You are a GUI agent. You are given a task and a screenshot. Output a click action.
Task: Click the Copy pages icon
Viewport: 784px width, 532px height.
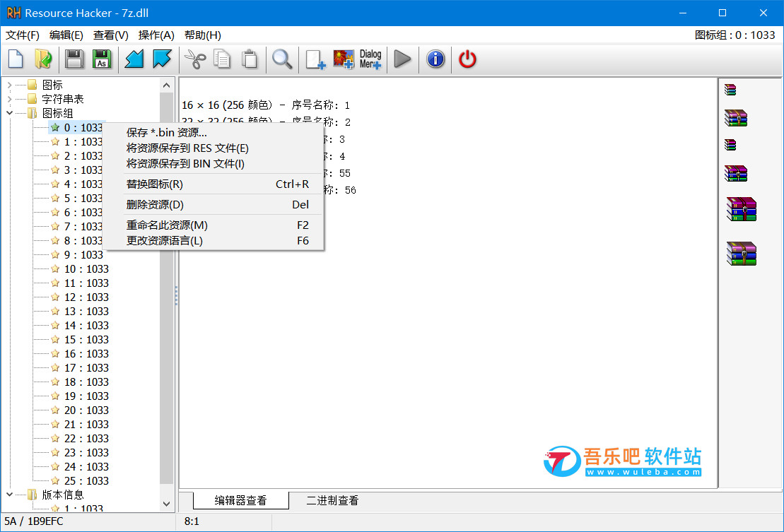tap(222, 59)
